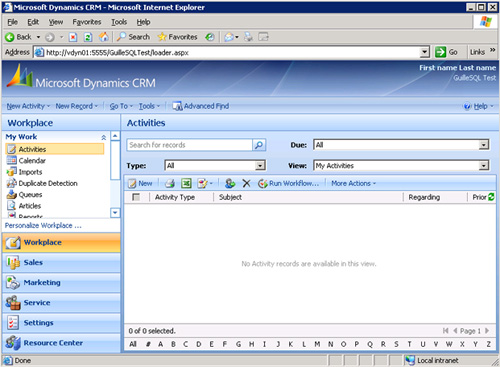Go to the Home page icon

point(104,37)
